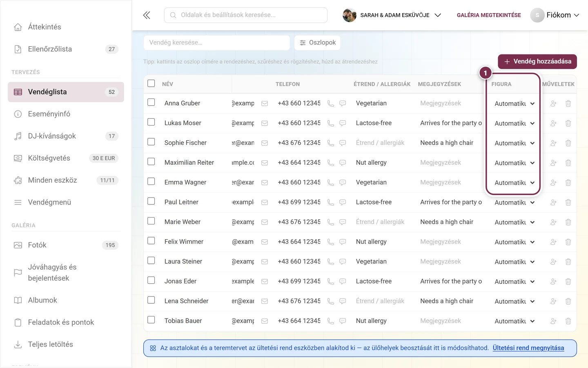Screen dimensions: 588x368
Task: Delete Maximilian Reiter with trash icon
Action: coord(568,163)
